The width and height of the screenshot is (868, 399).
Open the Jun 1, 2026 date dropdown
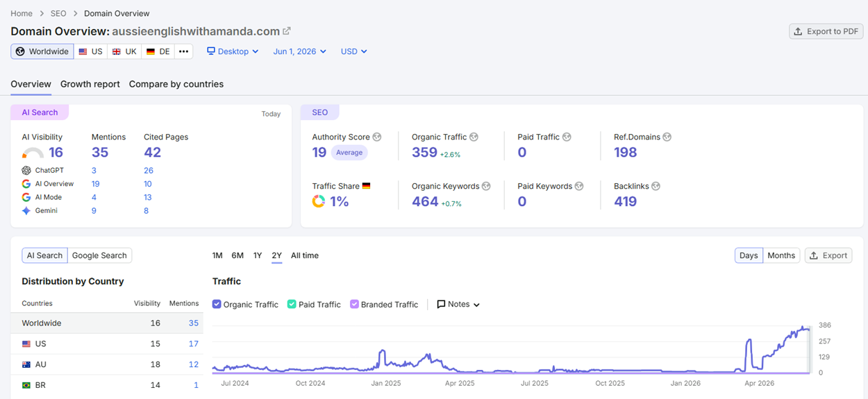pos(300,51)
